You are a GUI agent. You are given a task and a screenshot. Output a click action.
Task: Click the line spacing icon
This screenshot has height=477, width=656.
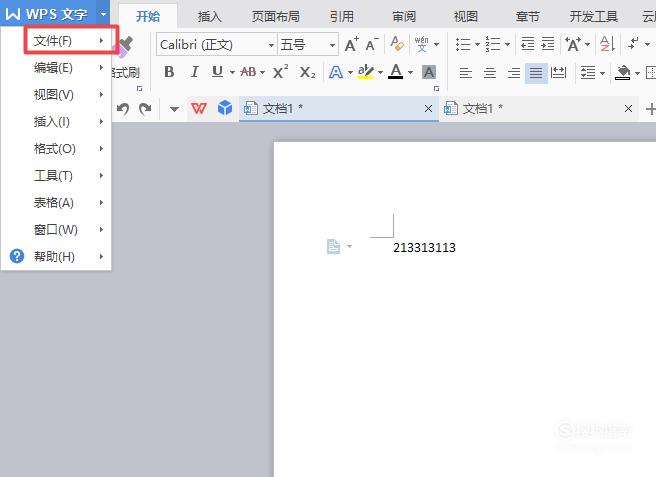tap(588, 73)
